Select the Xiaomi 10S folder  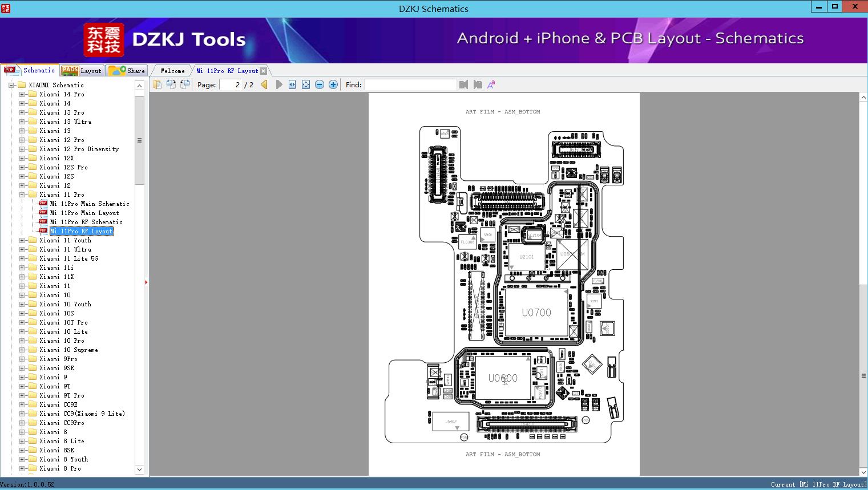coord(56,313)
